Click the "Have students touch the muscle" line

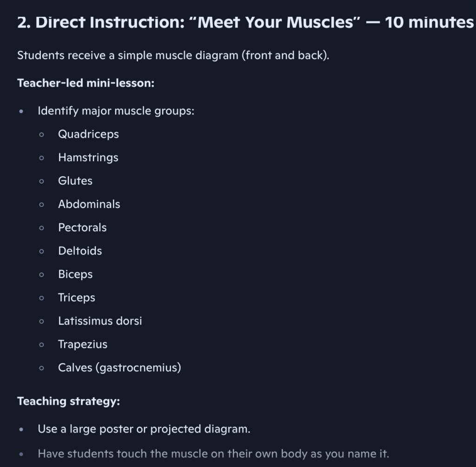(x=213, y=454)
